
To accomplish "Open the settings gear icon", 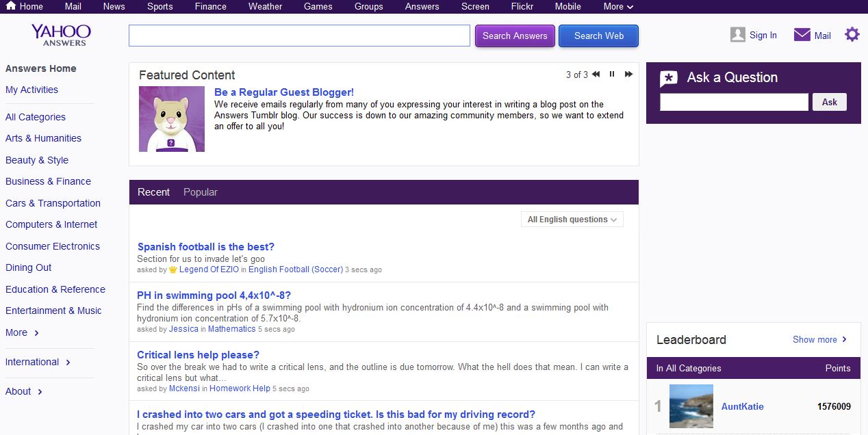I will tap(852, 34).
